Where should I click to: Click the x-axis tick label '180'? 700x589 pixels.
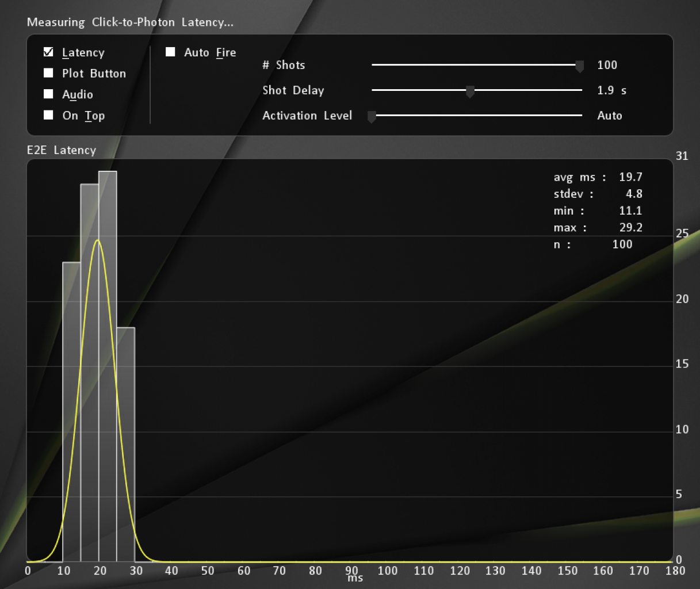[x=675, y=571]
